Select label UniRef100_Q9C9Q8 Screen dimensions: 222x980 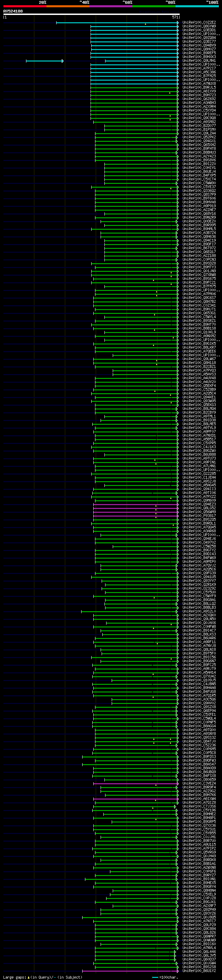(x=199, y=118)
